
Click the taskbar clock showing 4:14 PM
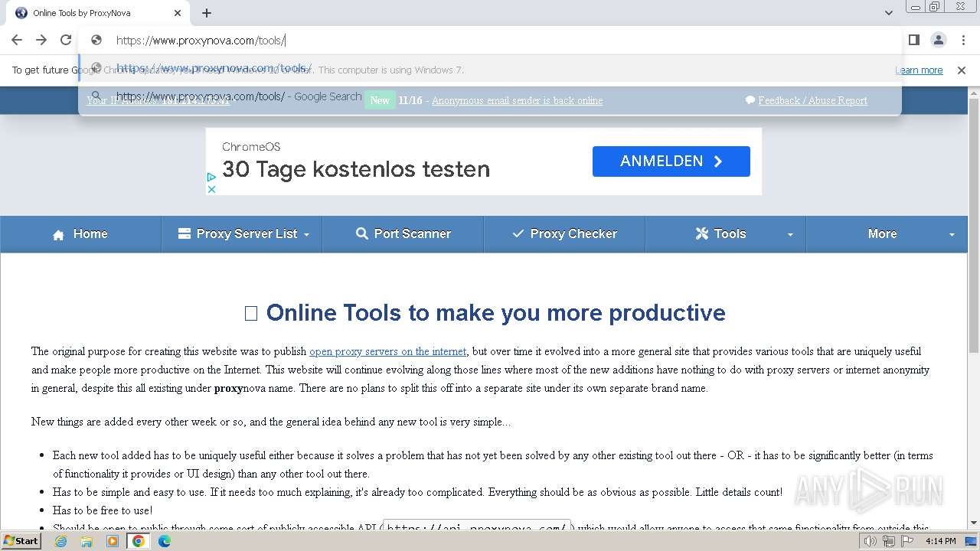[940, 541]
